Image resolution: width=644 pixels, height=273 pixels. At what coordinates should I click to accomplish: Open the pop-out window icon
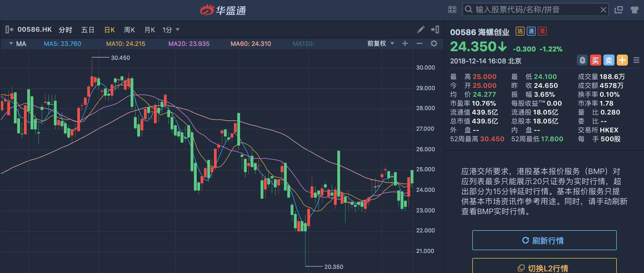[619, 10]
